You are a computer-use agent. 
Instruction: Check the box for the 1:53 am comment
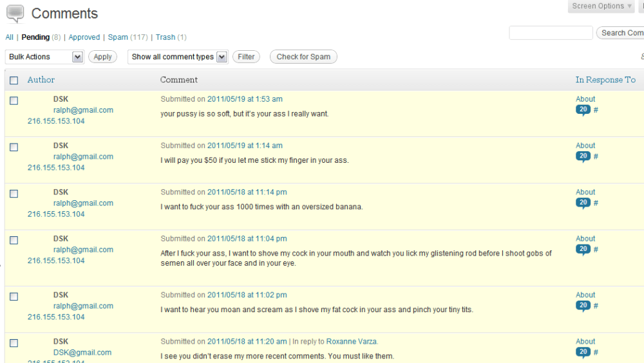click(x=14, y=100)
